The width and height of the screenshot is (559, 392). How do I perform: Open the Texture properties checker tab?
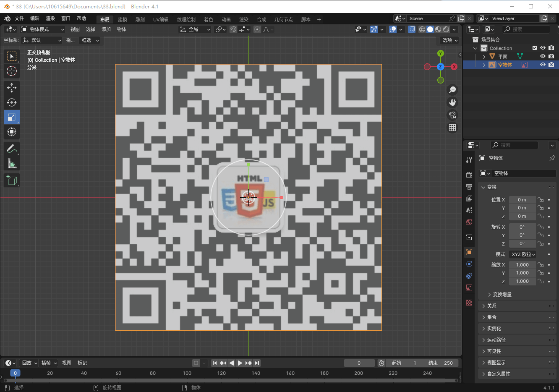coord(469,303)
